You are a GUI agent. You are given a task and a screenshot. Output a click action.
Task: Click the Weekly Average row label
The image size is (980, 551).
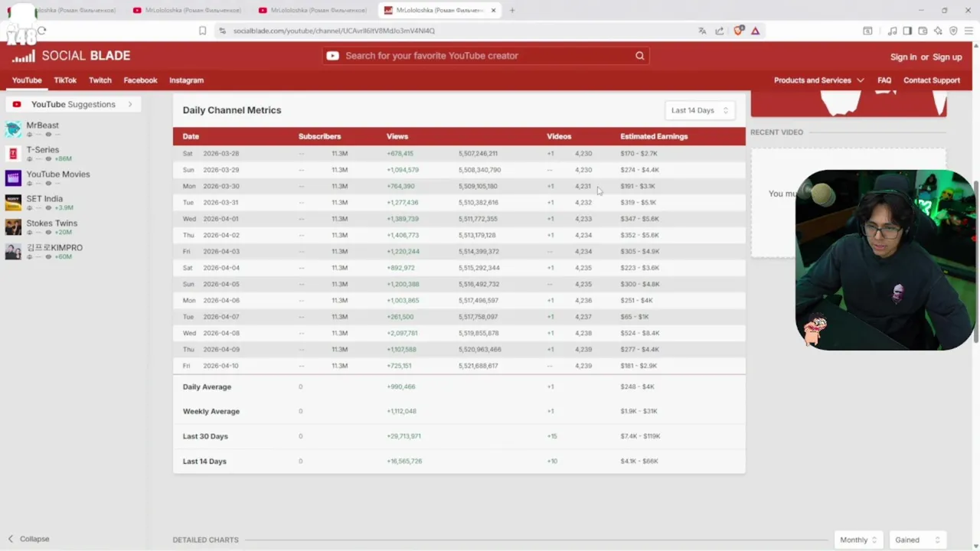point(211,411)
